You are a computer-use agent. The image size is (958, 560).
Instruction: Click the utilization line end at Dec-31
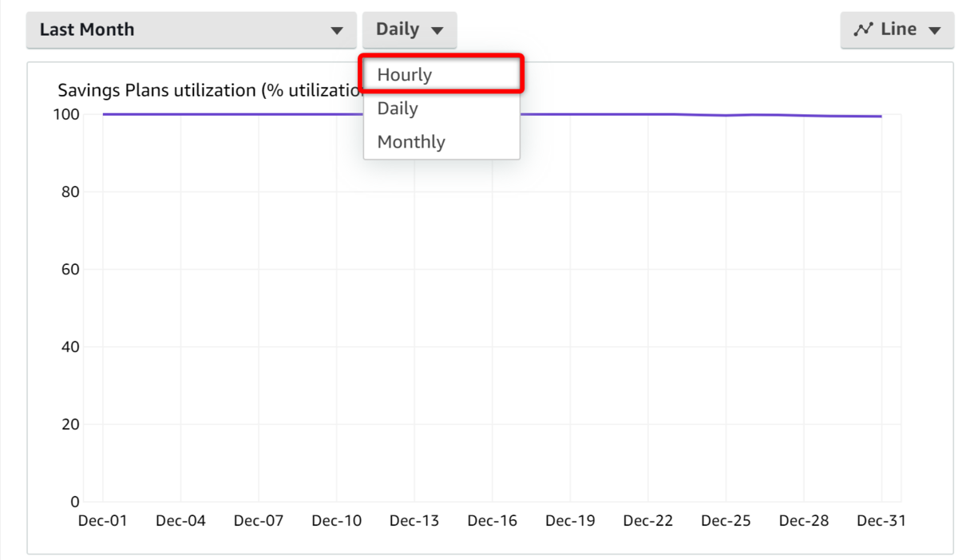[881, 116]
